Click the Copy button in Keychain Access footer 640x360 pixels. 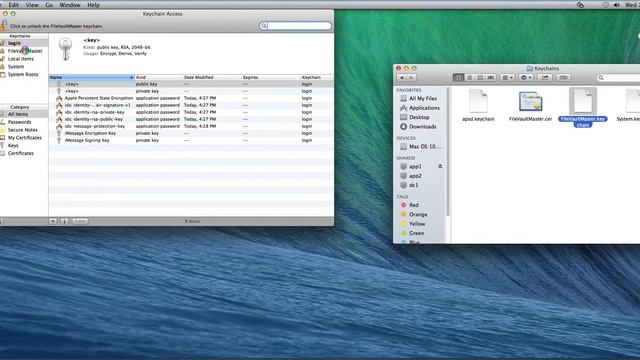[80, 221]
